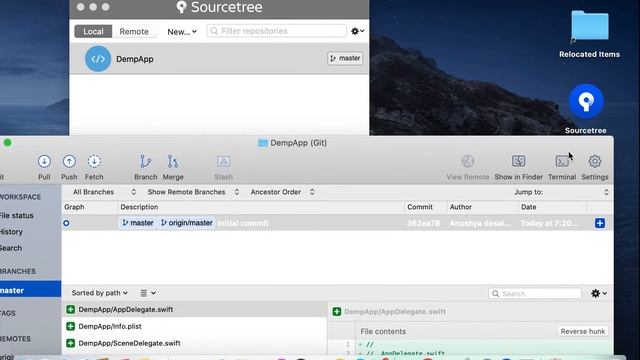Viewport: 640px width, 360px height.
Task: Open the repository browser gear dropdown
Action: (358, 31)
